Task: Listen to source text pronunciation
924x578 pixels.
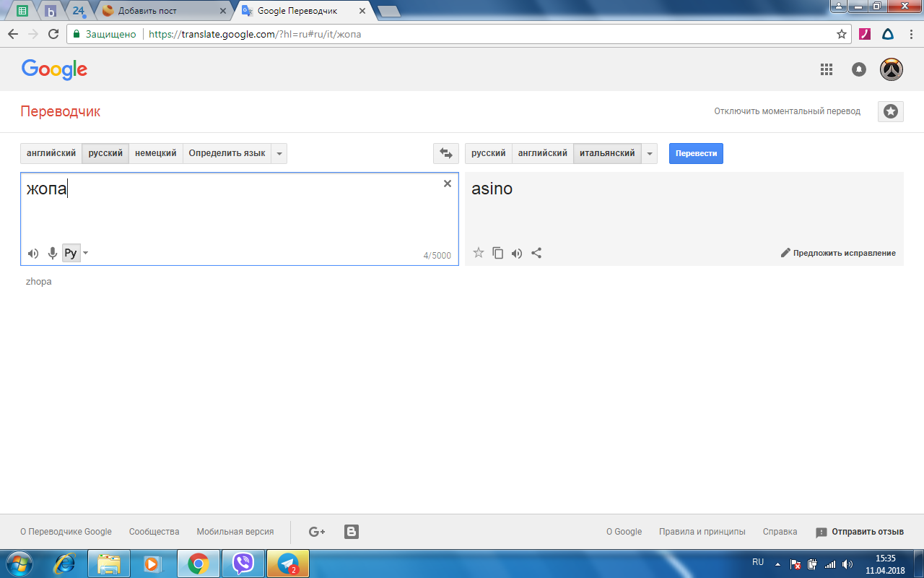Action: pyautogui.click(x=33, y=253)
